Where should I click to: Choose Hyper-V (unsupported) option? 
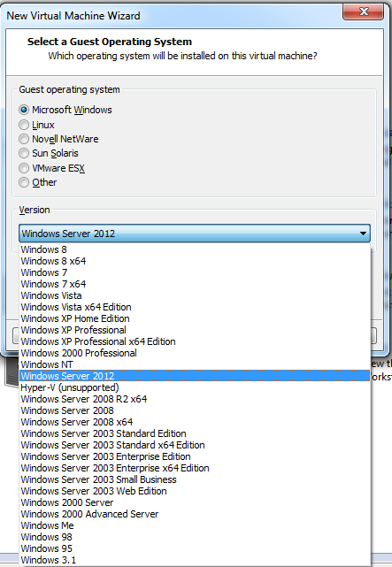pos(195,387)
